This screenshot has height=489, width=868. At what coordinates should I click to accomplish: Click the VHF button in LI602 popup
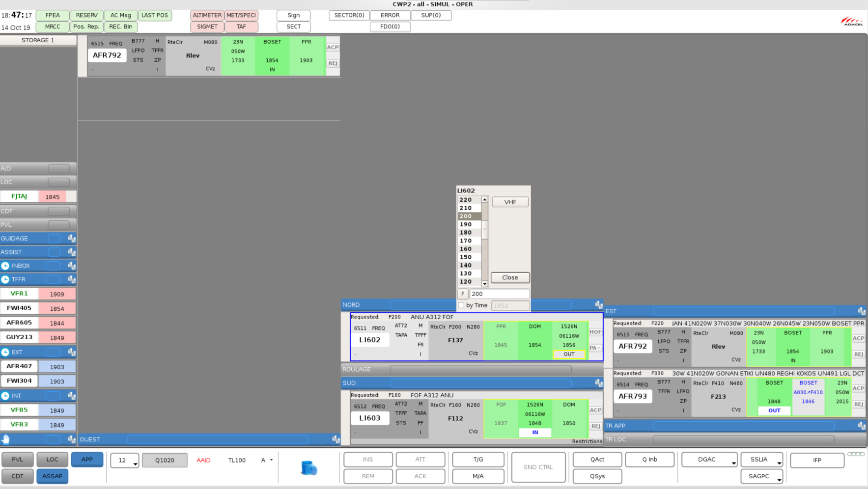(510, 202)
